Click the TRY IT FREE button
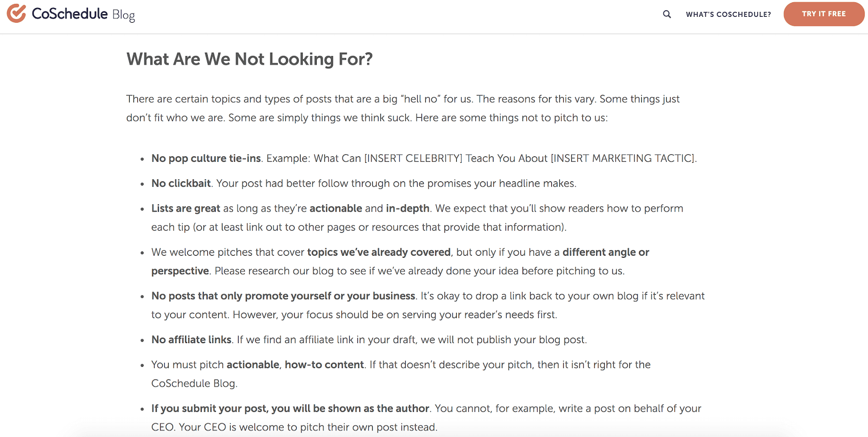The image size is (868, 437). tap(824, 14)
